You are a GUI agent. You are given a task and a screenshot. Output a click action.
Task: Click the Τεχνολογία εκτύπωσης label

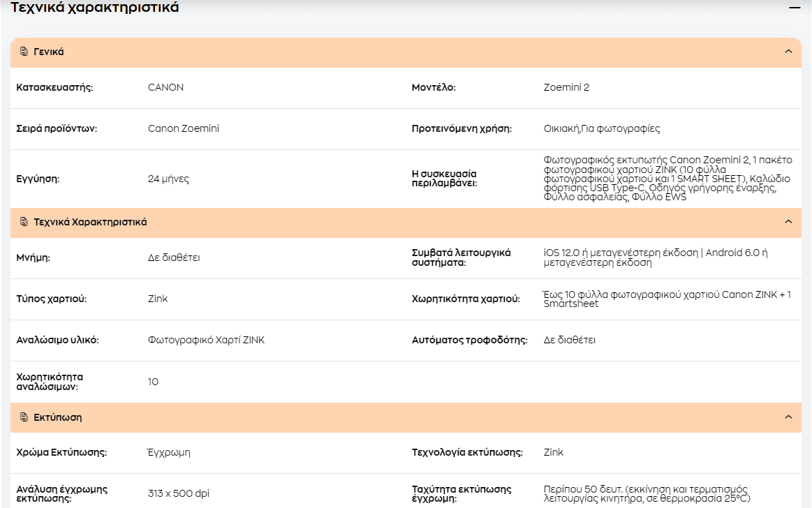pyautogui.click(x=467, y=453)
